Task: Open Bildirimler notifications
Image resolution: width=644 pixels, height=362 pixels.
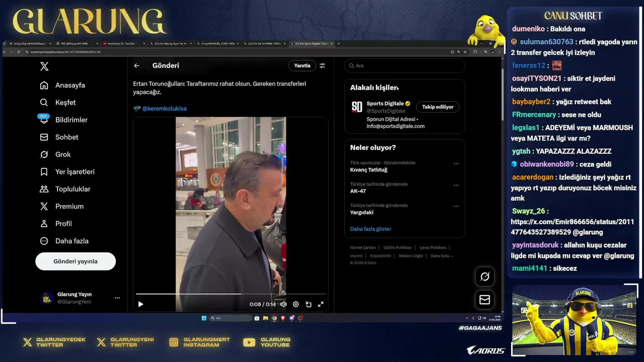Action: tap(64, 120)
